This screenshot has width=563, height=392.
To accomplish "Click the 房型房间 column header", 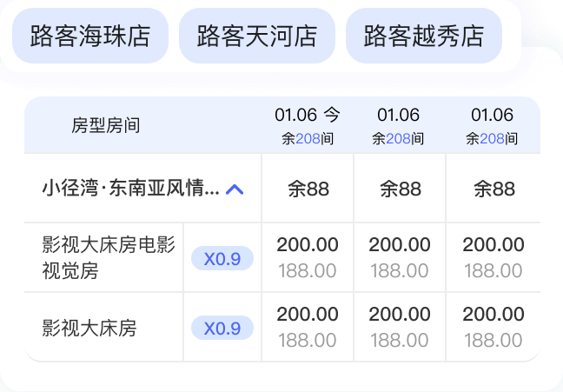I will coord(106,125).
